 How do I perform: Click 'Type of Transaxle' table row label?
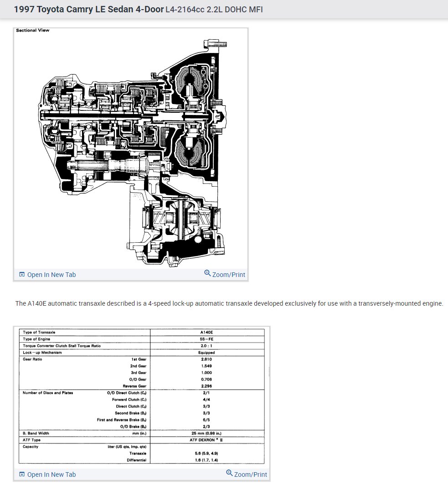[39, 333]
